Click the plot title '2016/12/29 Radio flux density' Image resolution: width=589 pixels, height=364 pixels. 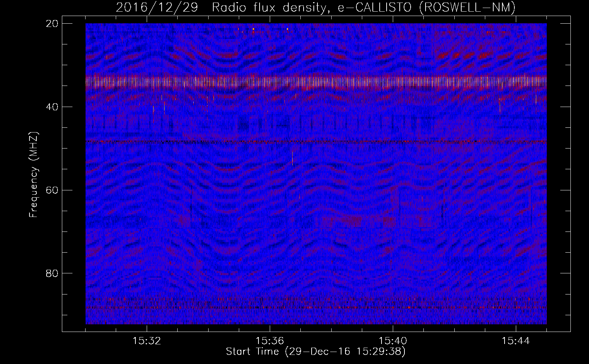(316, 7)
